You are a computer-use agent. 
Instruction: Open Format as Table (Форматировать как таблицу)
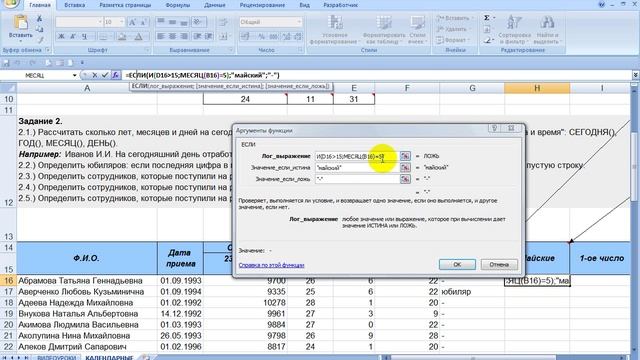click(x=384, y=30)
